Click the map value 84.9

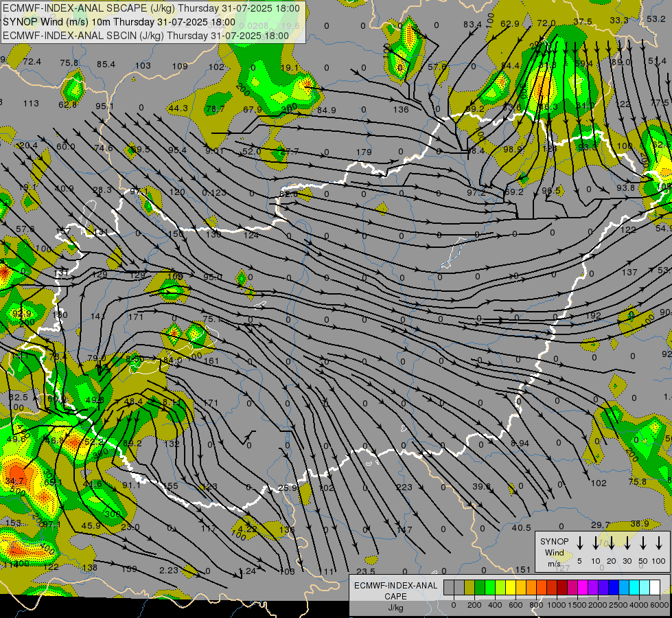326,111
